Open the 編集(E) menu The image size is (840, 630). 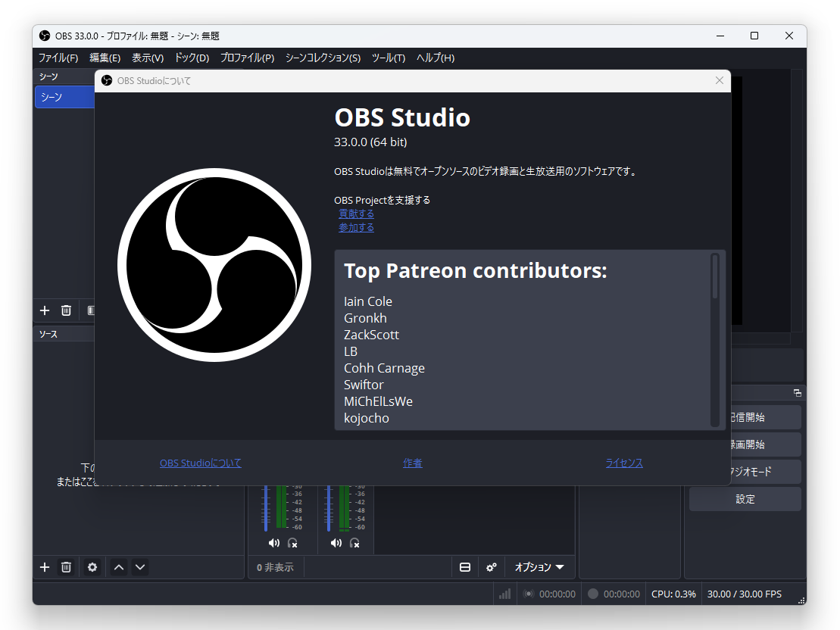(x=105, y=58)
